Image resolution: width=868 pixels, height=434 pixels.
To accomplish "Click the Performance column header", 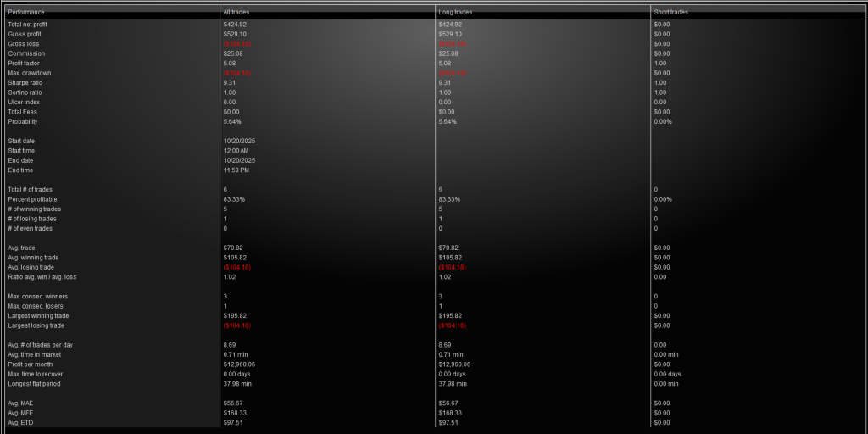I will [x=26, y=13].
